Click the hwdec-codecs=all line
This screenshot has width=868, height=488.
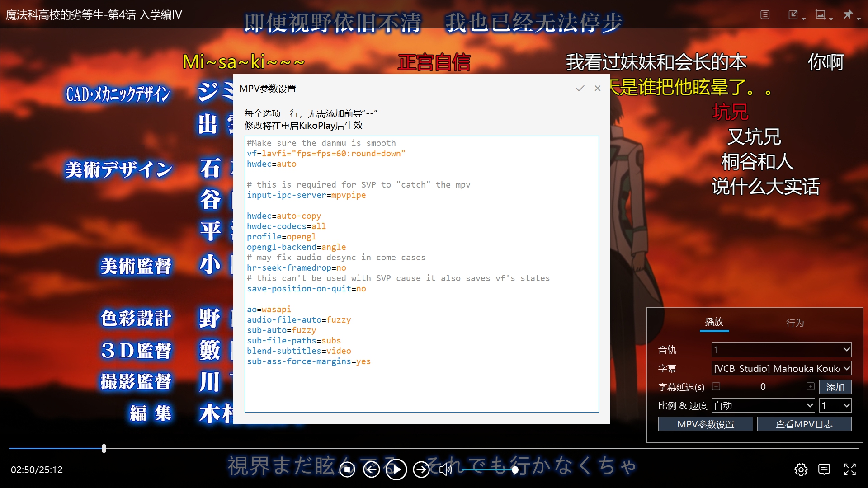click(287, 226)
